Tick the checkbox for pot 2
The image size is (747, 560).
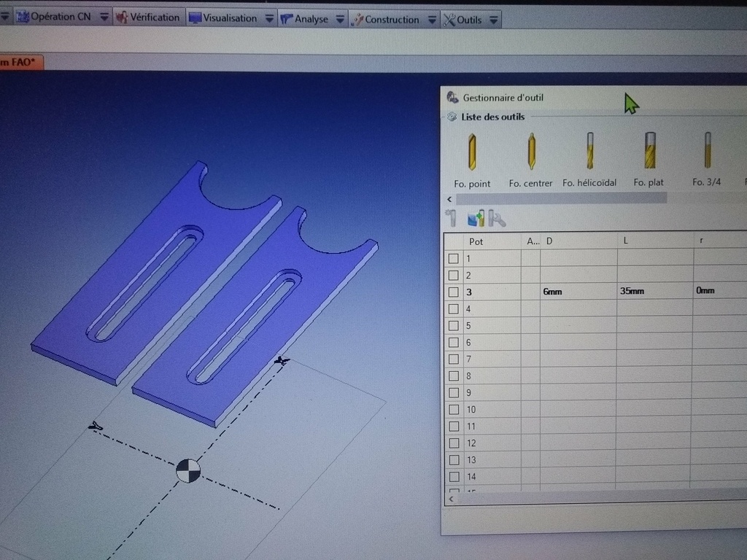tap(454, 275)
